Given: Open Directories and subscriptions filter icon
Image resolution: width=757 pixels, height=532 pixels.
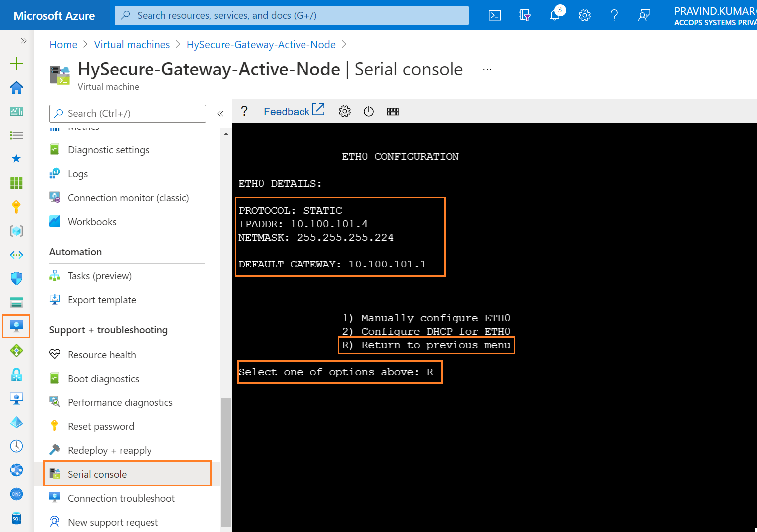Looking at the screenshot, I should [x=524, y=15].
